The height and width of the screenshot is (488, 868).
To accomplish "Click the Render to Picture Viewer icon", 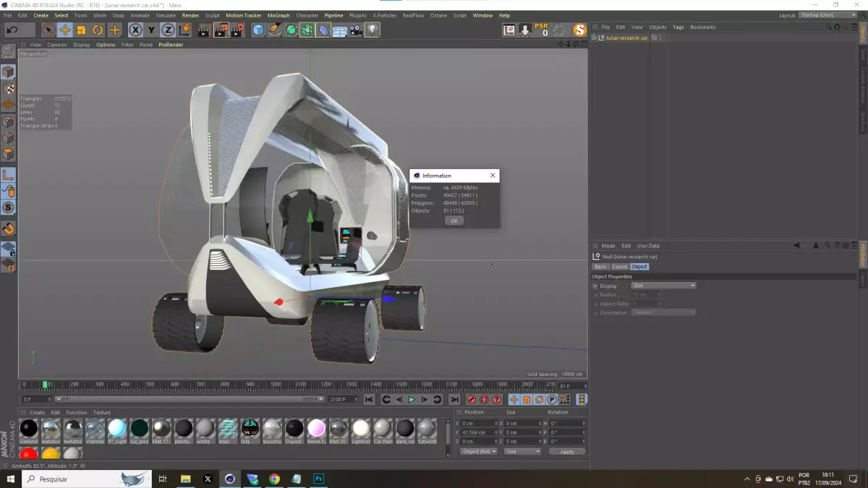I will click(221, 30).
